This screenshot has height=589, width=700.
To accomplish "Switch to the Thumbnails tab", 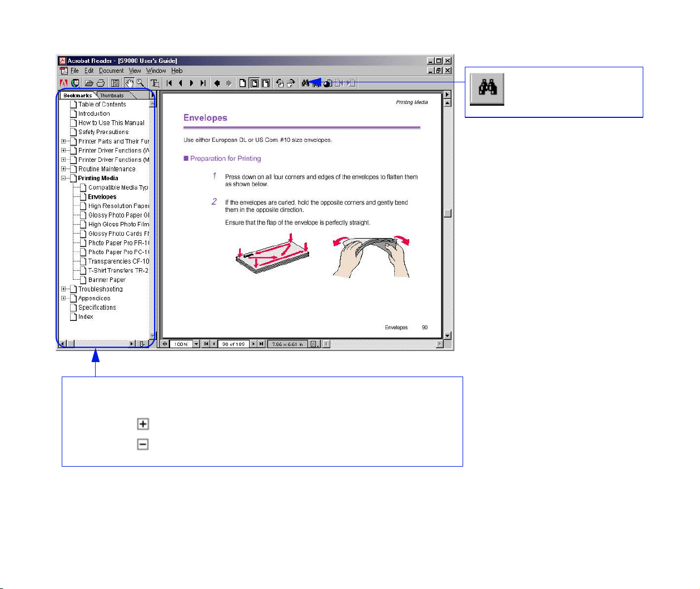I will 112,96.
